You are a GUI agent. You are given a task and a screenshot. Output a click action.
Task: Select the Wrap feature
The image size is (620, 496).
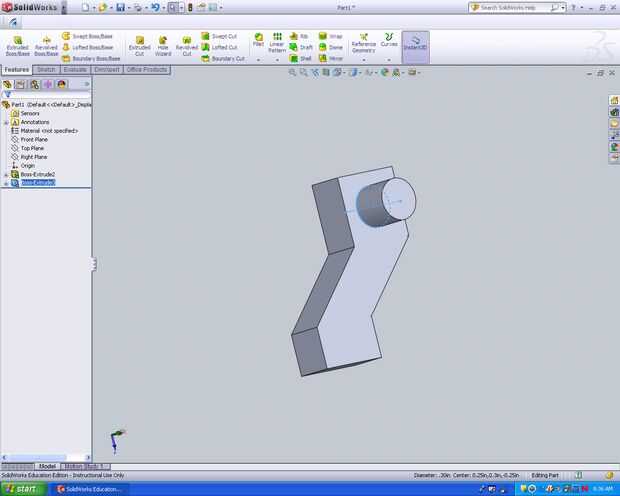(331, 36)
